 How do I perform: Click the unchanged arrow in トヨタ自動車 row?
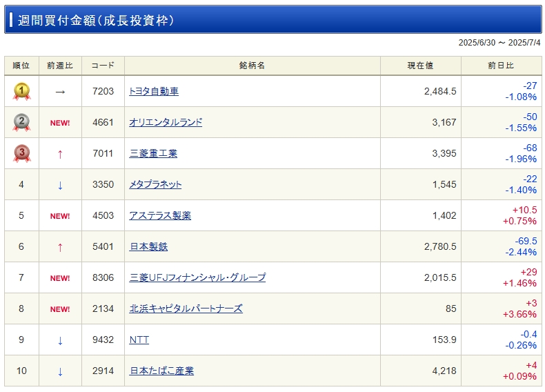point(60,92)
